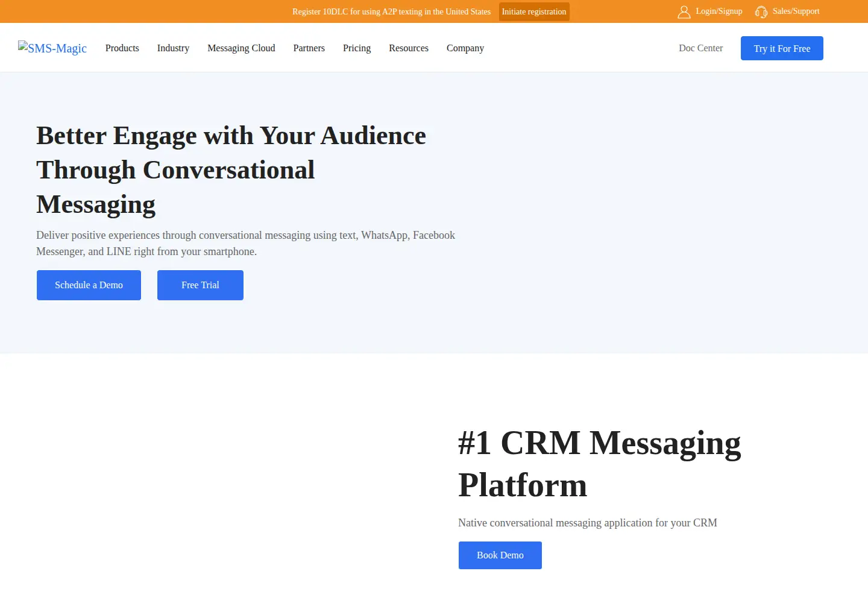Click the Sales/Support link text

(x=796, y=11)
